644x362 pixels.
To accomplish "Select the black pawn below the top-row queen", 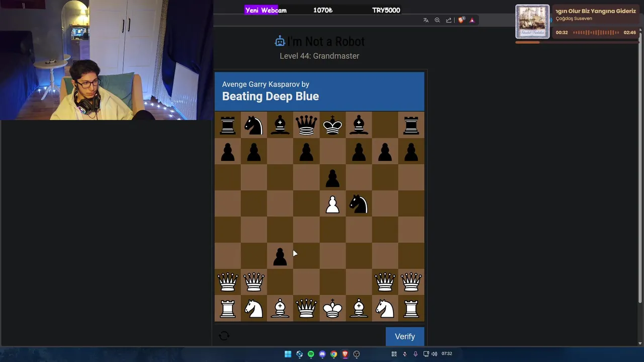I will pyautogui.click(x=306, y=151).
